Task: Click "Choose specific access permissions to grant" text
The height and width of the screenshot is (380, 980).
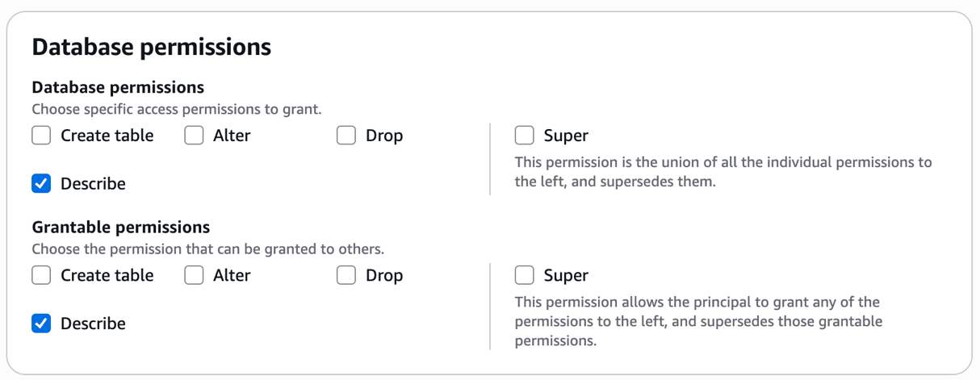Action: 177,109
